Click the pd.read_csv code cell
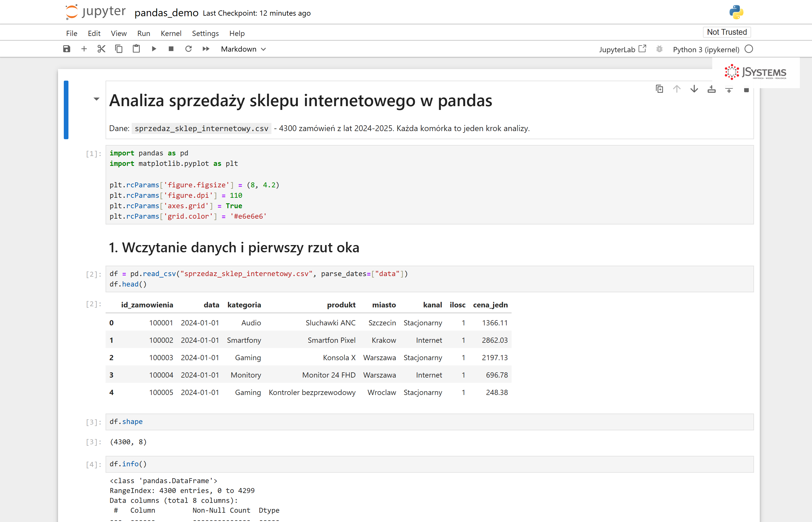The height and width of the screenshot is (522, 812). pyautogui.click(x=429, y=279)
